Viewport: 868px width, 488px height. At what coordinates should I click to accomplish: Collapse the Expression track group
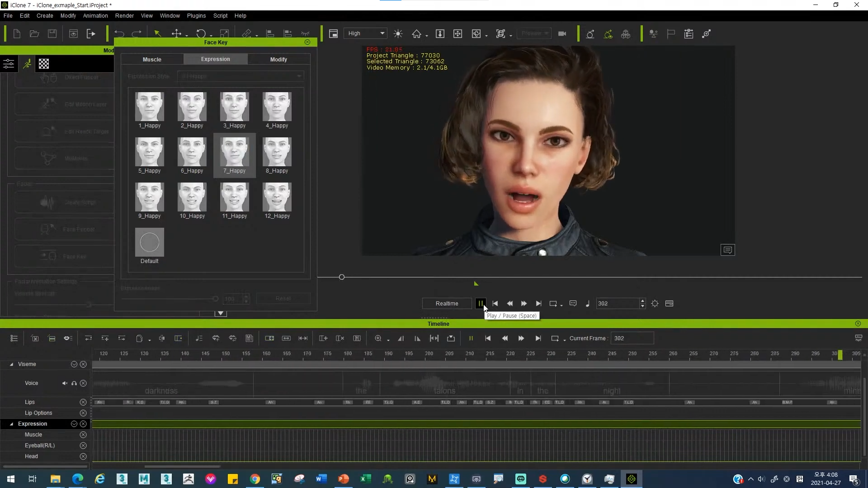point(11,424)
